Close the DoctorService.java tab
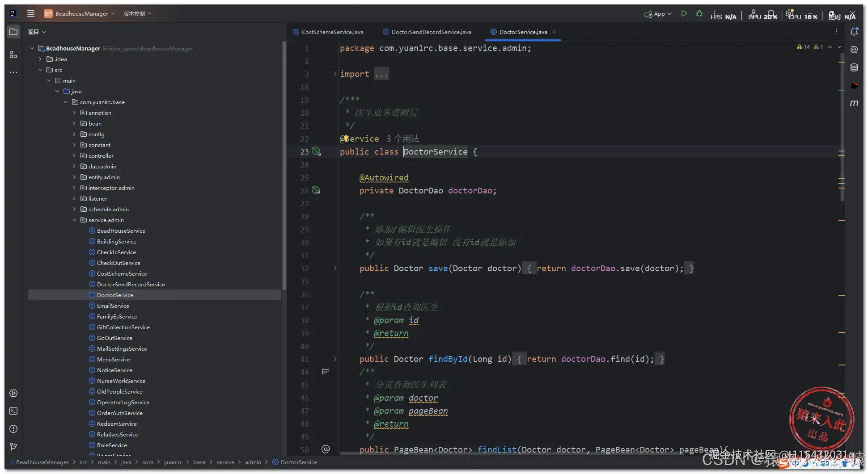 coord(554,32)
